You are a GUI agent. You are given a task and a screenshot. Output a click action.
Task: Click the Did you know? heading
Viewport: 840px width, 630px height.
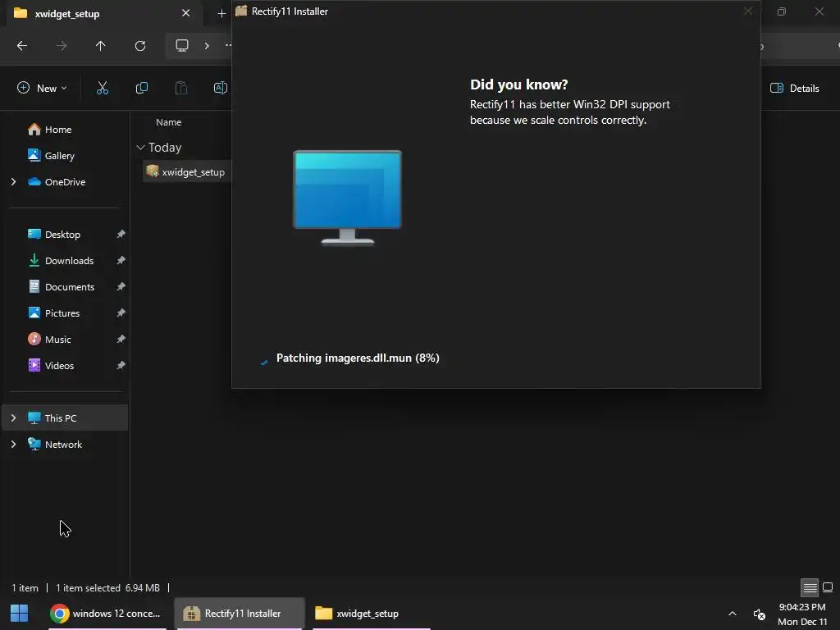point(519,84)
